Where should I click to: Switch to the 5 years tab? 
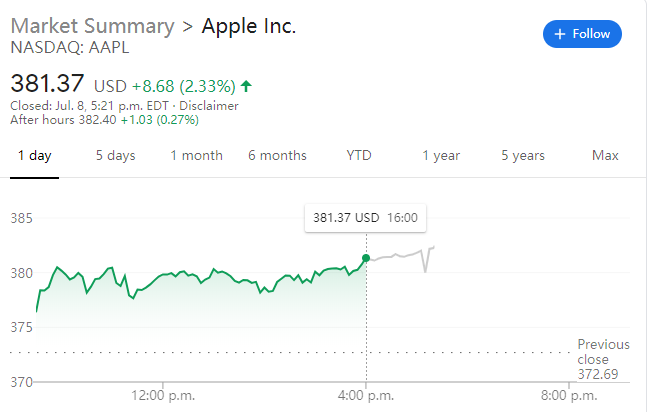coord(523,155)
